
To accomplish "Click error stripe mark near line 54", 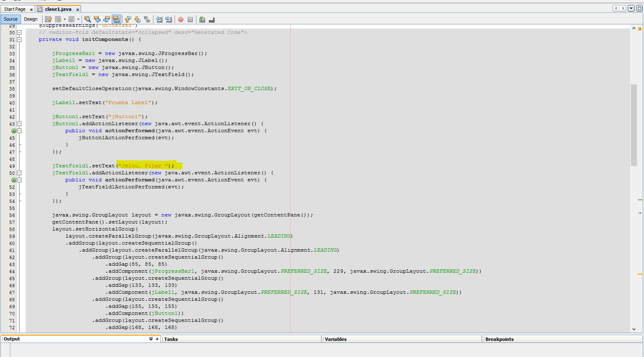I will [x=640, y=200].
